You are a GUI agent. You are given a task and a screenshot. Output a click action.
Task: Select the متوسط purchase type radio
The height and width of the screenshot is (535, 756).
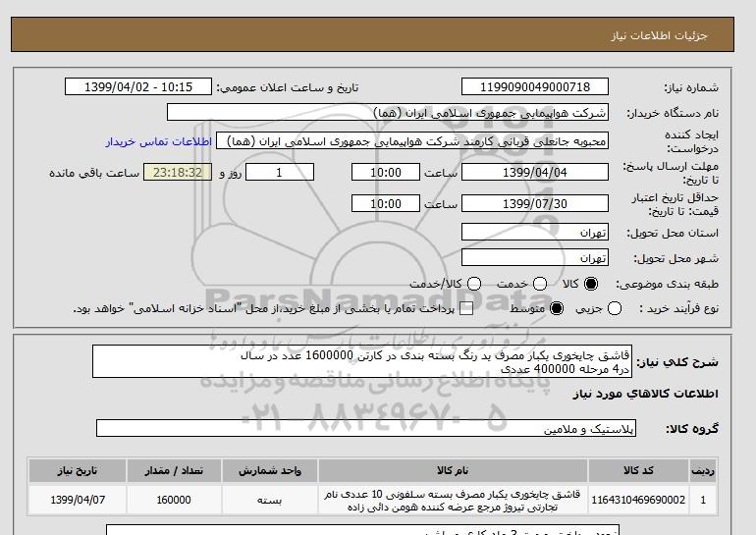pyautogui.click(x=557, y=308)
